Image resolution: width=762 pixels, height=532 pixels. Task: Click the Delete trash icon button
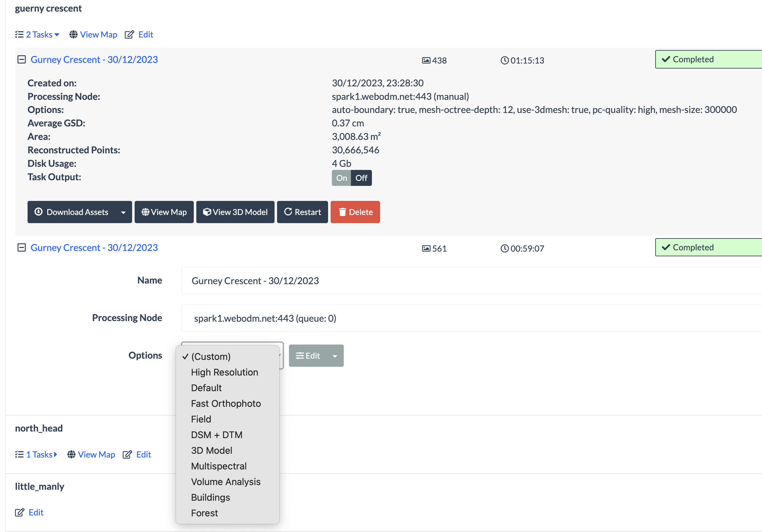pos(355,211)
